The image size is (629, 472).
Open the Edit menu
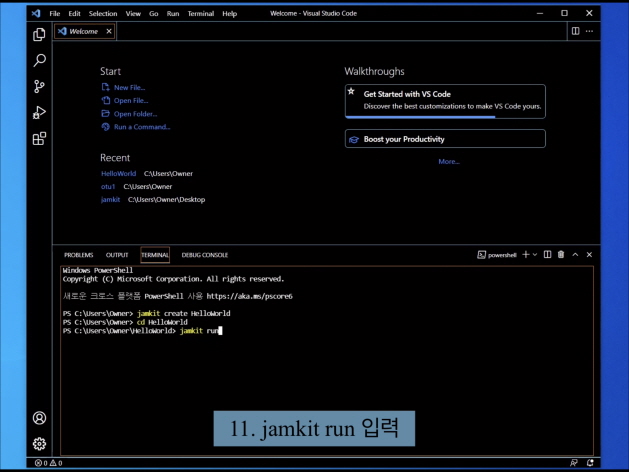pyautogui.click(x=74, y=13)
